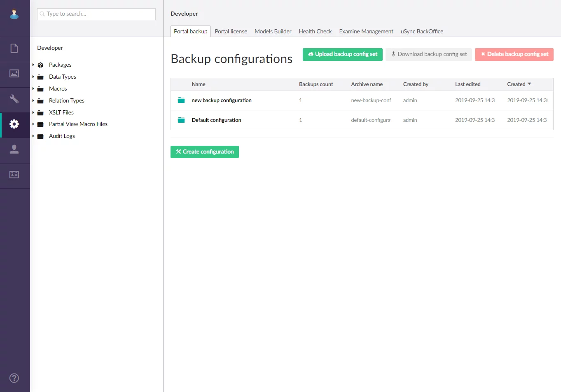Click the Delete backup config set button
The width and height of the screenshot is (561, 392).
(x=514, y=54)
